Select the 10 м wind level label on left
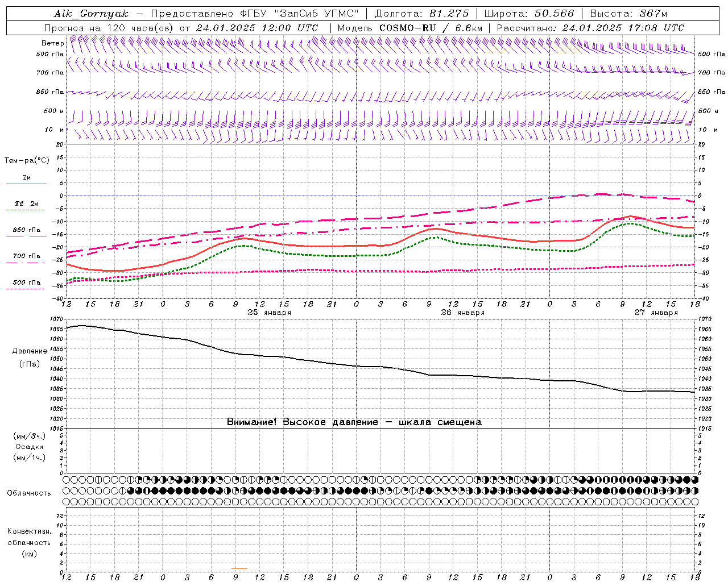Image resolution: width=728 pixels, height=582 pixels. tap(55, 130)
